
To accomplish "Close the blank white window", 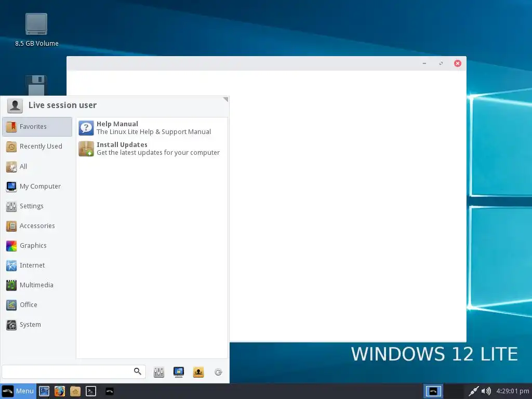I will [457, 63].
